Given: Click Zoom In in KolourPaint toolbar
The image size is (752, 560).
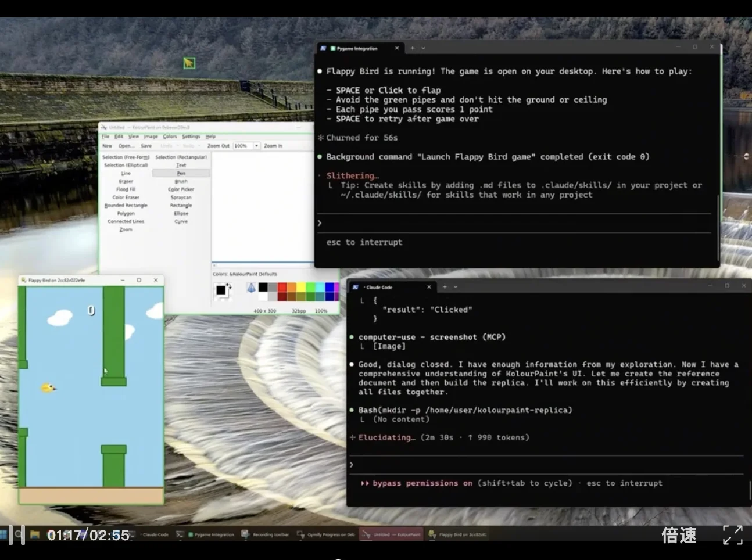Looking at the screenshot, I should tap(273, 146).
